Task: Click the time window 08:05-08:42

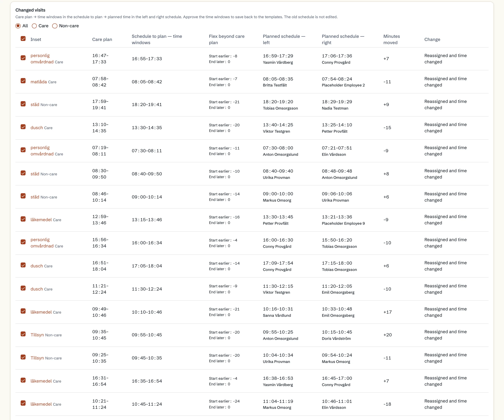Action: click(147, 82)
